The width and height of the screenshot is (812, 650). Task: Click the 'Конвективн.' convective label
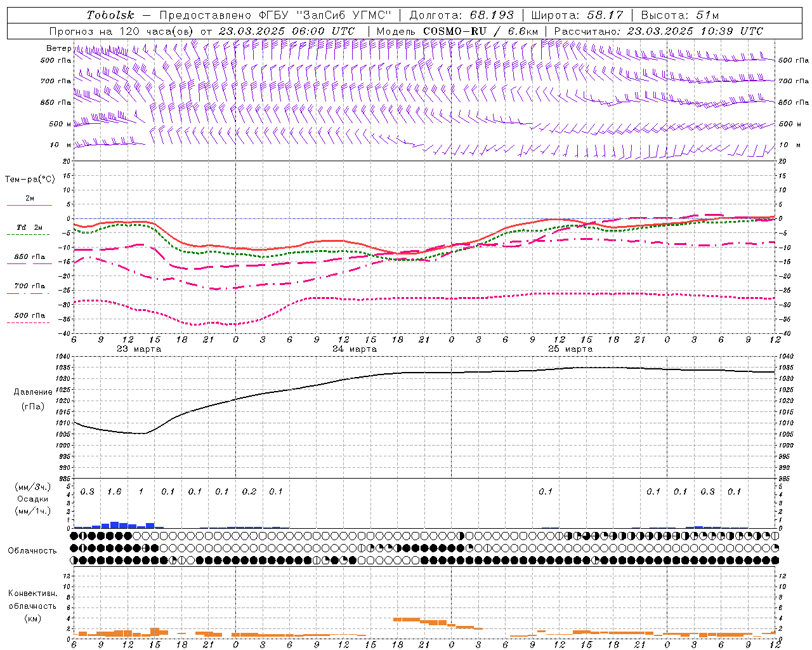pyautogui.click(x=32, y=594)
